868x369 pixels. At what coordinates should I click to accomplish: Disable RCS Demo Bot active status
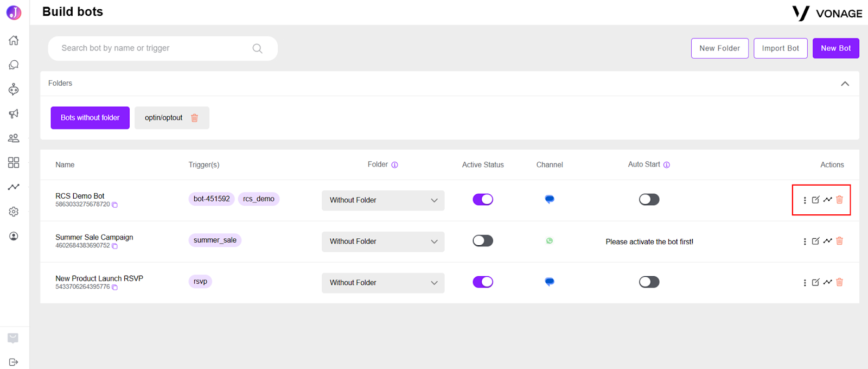pos(483,200)
